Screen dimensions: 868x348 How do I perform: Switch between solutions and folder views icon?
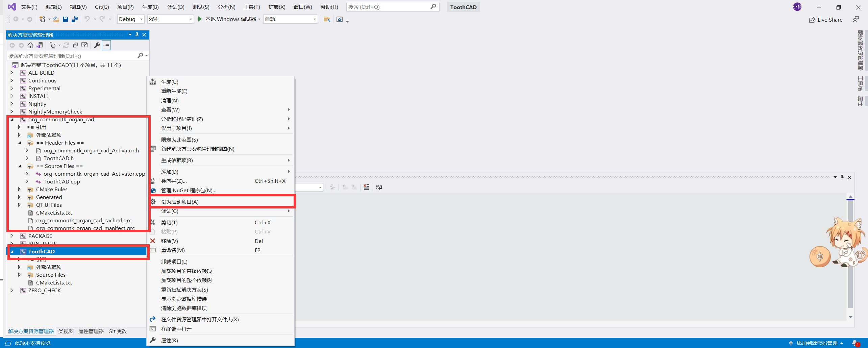[x=40, y=45]
